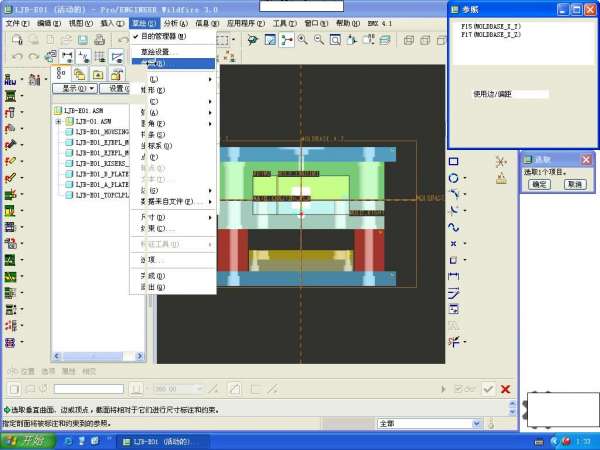Screen dimensions: 600x450
Task: Expand the Circle tool flyout arrow
Action: pyautogui.click(x=465, y=178)
